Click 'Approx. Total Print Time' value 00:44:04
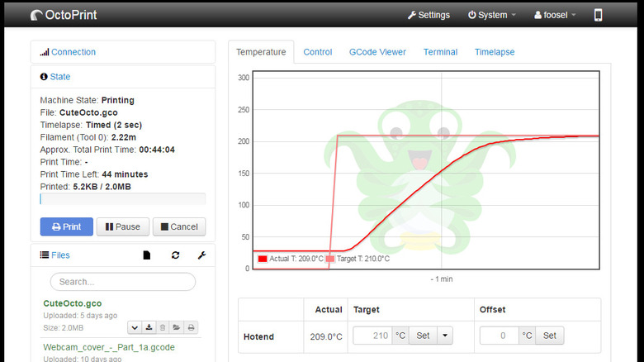Image resolution: width=644 pixels, height=362 pixels. point(157,150)
